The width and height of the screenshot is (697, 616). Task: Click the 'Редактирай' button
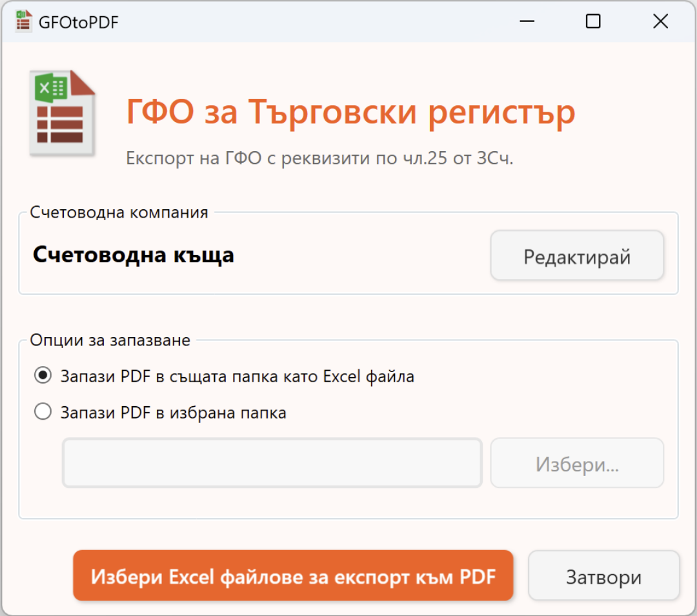tap(576, 256)
